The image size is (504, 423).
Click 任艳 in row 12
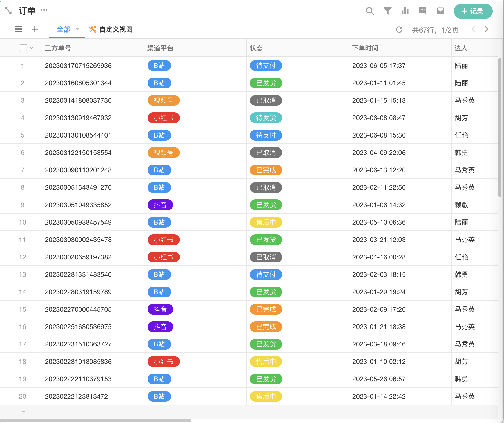click(x=461, y=257)
